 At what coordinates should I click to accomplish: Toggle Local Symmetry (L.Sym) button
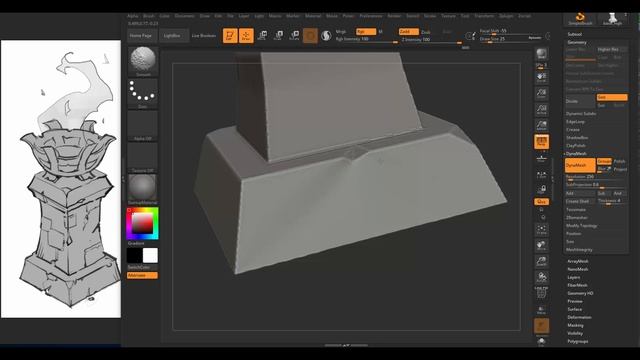click(542, 175)
